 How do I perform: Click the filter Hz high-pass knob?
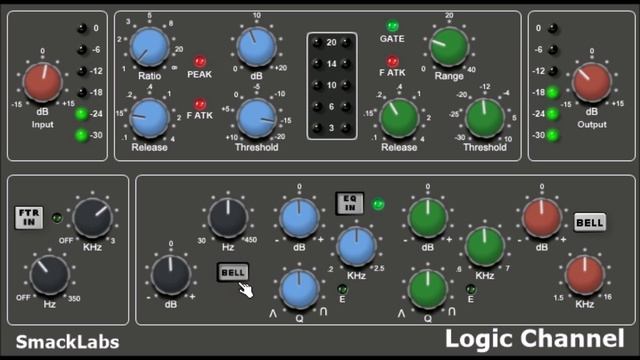[50, 275]
